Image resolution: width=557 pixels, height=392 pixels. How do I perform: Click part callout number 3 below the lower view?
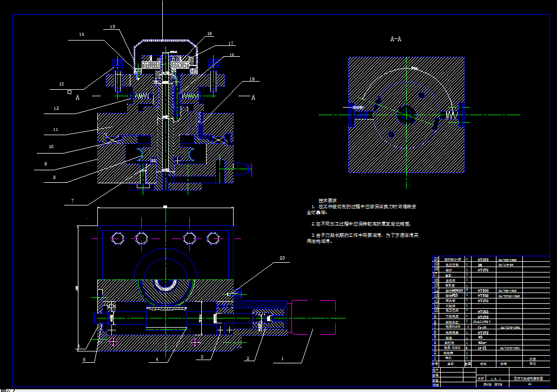tap(202, 357)
